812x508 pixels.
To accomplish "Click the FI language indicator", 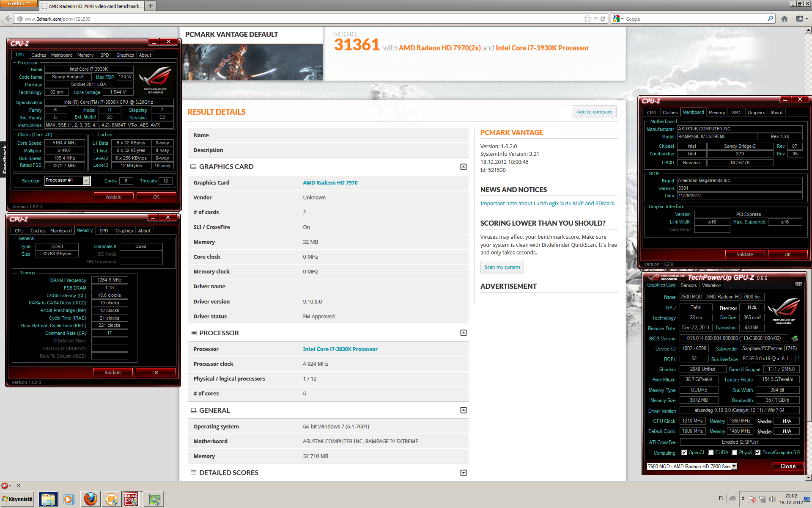I will pos(721,498).
